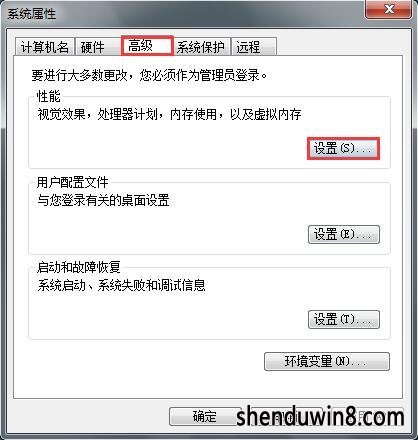418x440 pixels.
Task: Click the 系统属性 title bar text
Action: [x=32, y=14]
